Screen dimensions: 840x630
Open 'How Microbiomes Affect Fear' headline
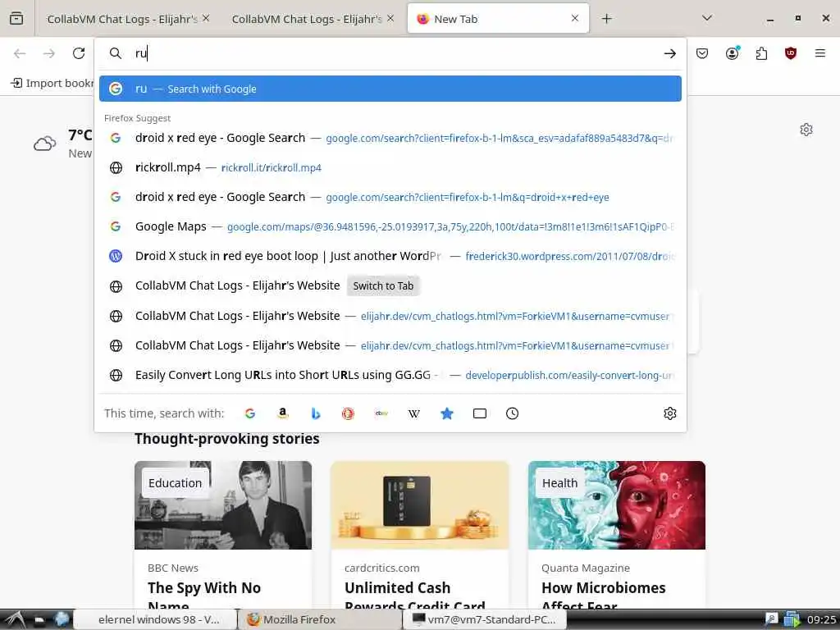point(603,596)
